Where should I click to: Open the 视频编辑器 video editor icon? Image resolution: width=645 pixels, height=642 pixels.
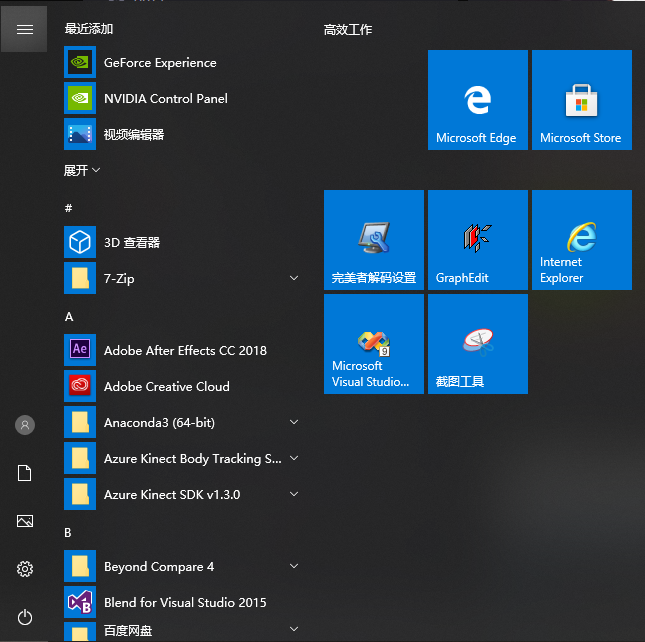coord(80,134)
